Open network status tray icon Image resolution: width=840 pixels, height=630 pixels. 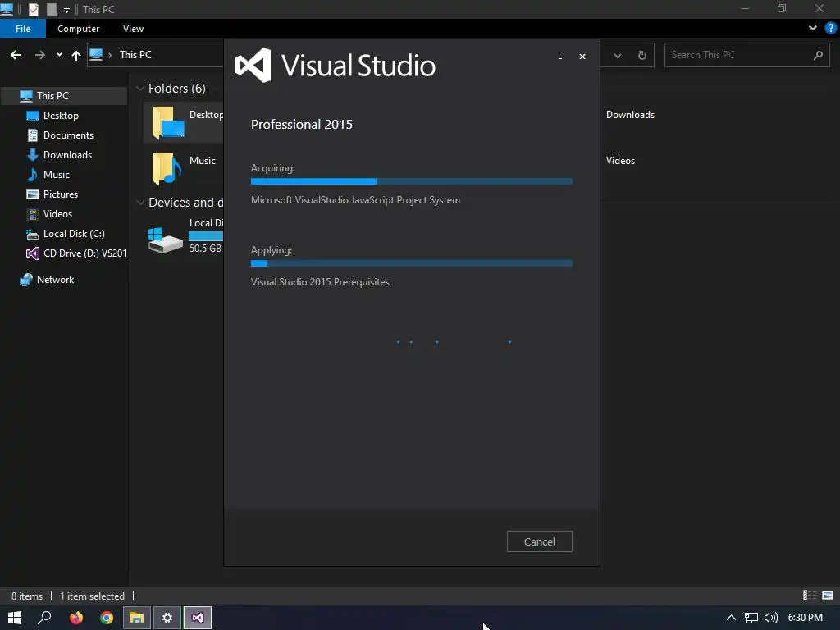tap(751, 618)
